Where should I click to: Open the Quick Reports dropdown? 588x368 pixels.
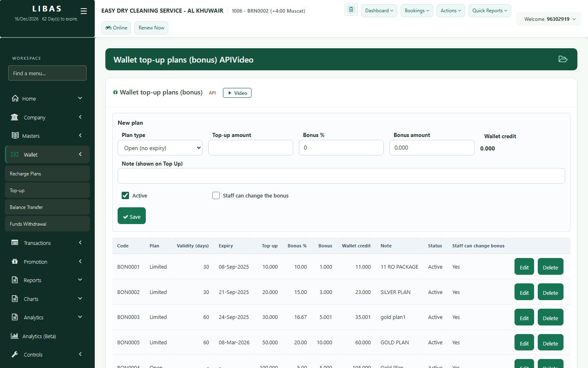(x=490, y=11)
